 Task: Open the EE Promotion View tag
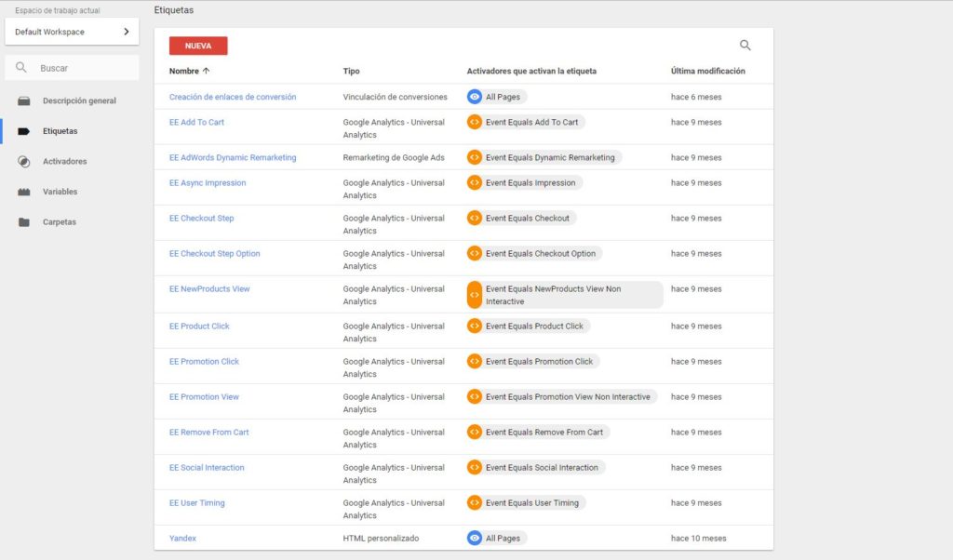(x=204, y=396)
